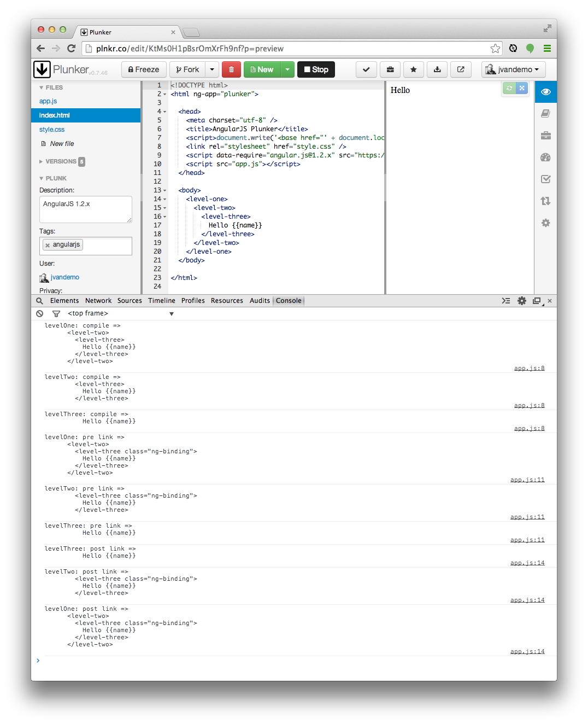The image size is (588, 724).
Task: Click the download plunk icon button
Action: coord(437,69)
